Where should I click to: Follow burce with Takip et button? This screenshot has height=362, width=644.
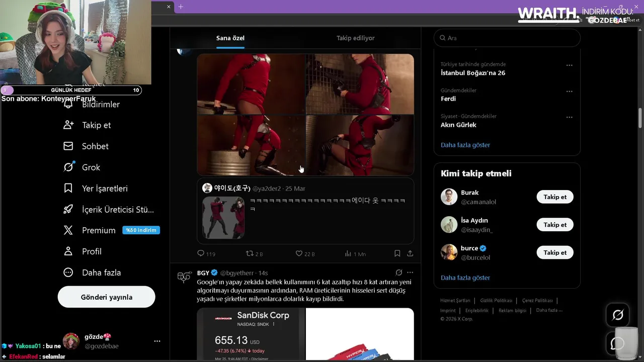click(x=555, y=252)
